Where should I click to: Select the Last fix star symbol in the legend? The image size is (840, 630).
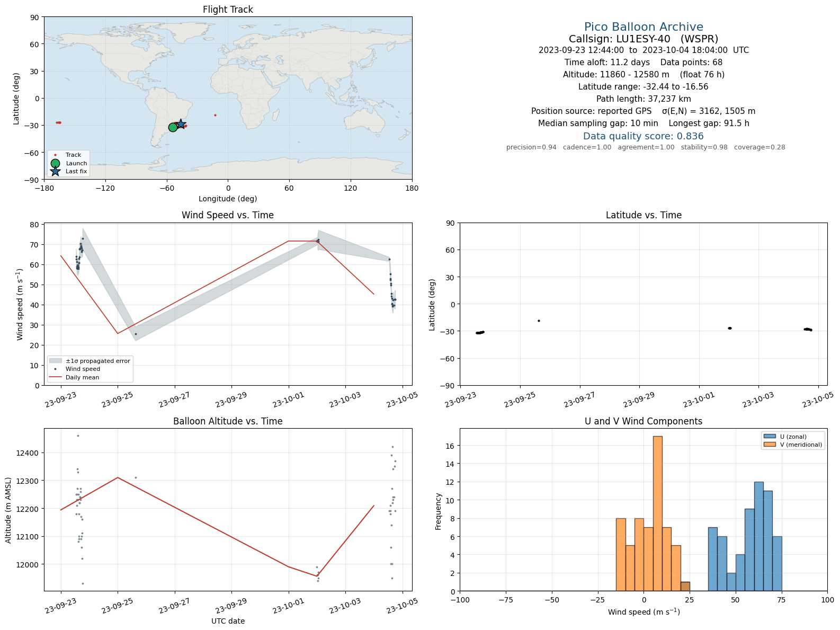pyautogui.click(x=55, y=171)
